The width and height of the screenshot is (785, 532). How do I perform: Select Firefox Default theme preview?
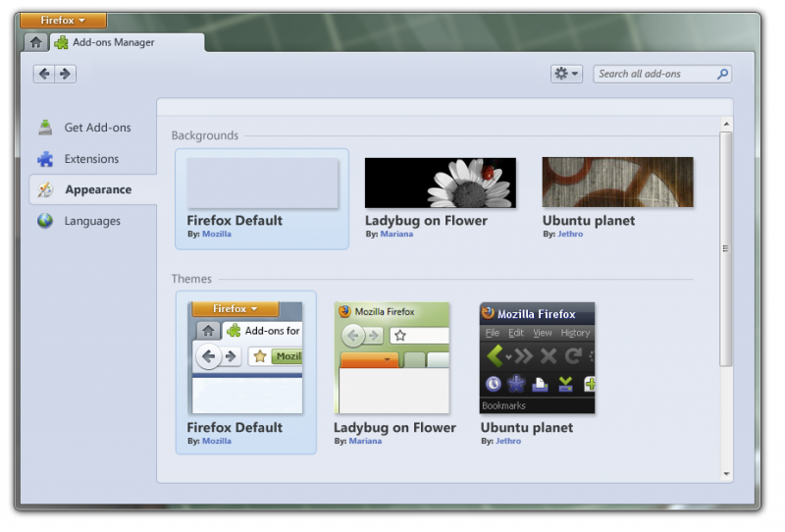(245, 357)
